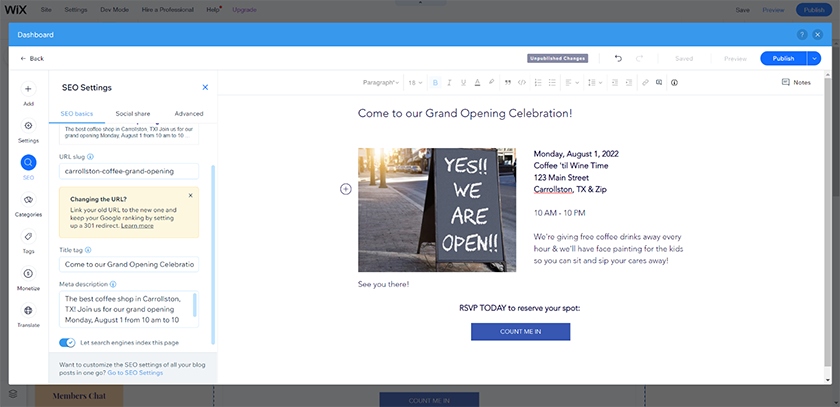Open the Tags sidebar icon

pos(28,237)
